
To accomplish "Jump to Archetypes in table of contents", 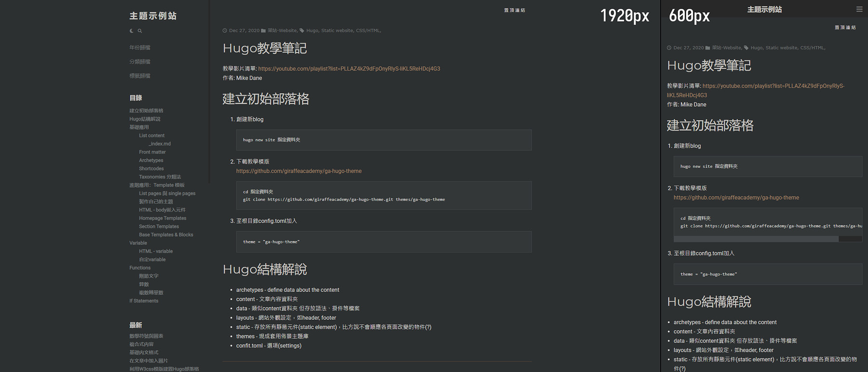I will tap(151, 160).
